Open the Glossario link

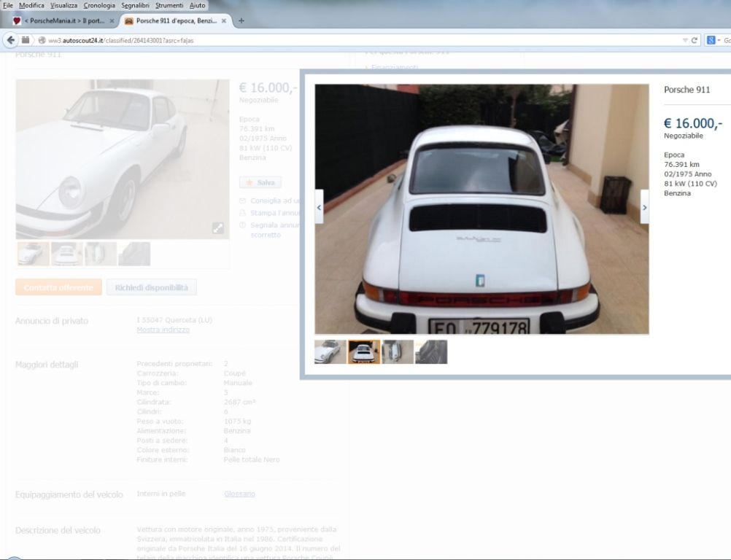pos(239,494)
